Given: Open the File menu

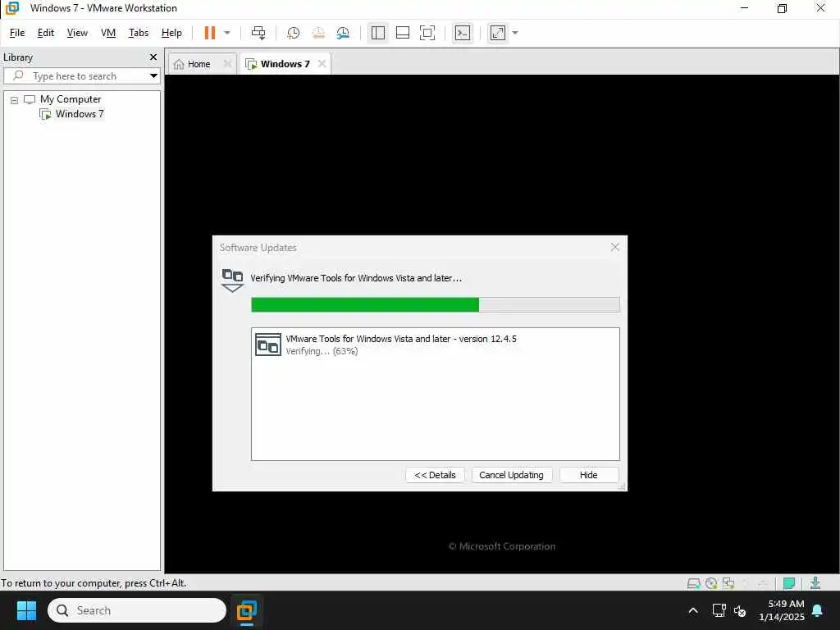Looking at the screenshot, I should [17, 33].
